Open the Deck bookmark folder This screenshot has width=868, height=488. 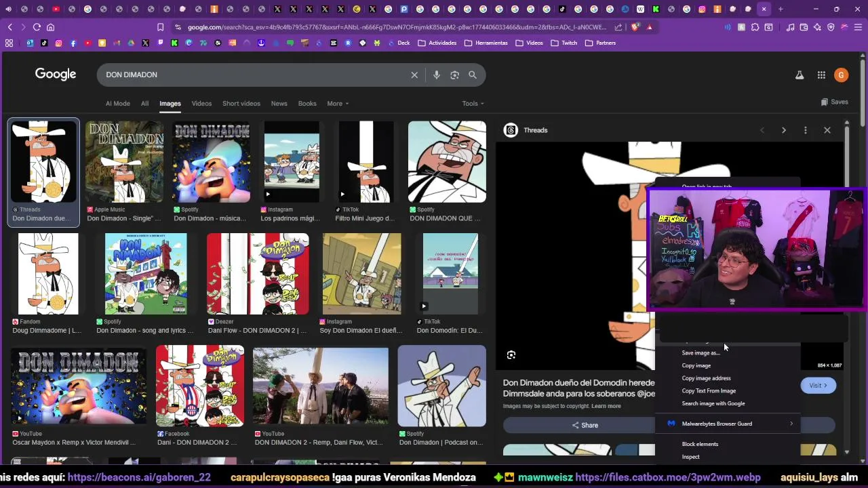point(398,43)
